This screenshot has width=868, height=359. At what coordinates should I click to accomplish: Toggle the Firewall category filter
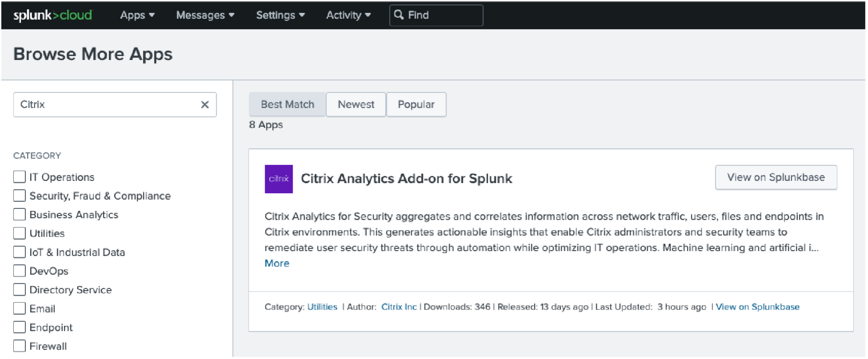coord(20,346)
